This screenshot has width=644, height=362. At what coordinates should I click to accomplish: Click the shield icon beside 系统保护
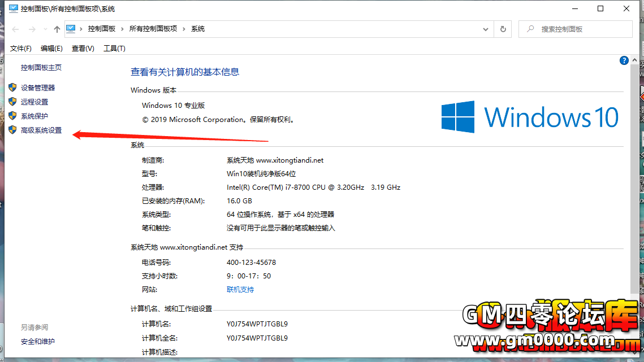[12, 116]
